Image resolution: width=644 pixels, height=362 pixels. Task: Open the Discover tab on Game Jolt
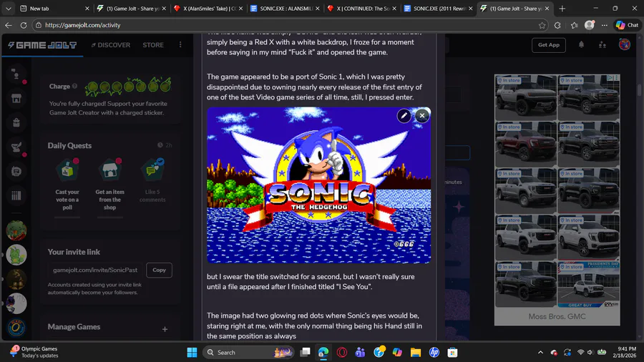[110, 45]
